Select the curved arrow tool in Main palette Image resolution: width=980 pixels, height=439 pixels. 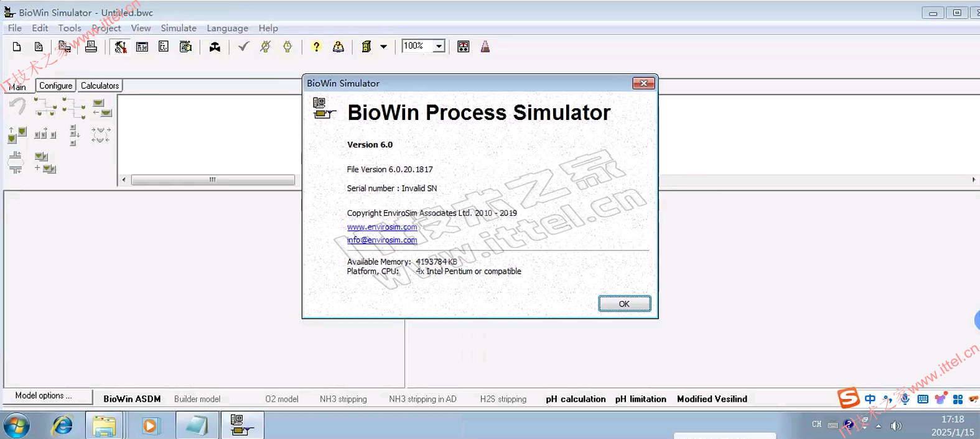(x=17, y=106)
